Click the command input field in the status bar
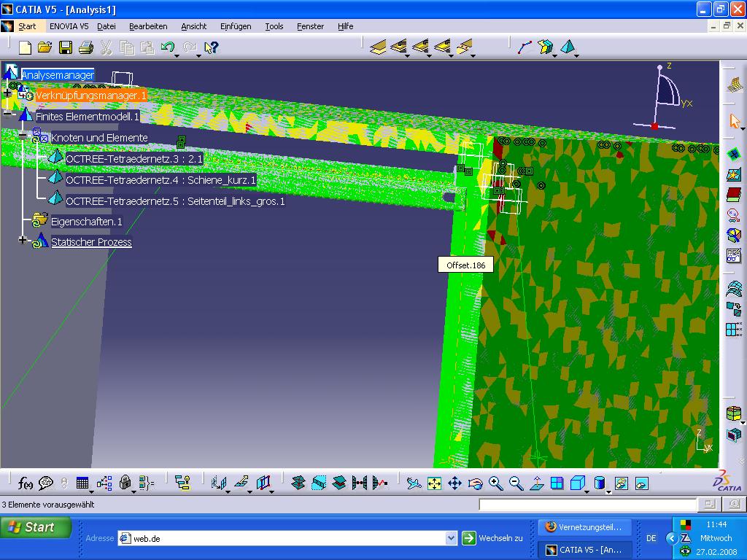This screenshot has height=560, width=747. tap(587, 505)
